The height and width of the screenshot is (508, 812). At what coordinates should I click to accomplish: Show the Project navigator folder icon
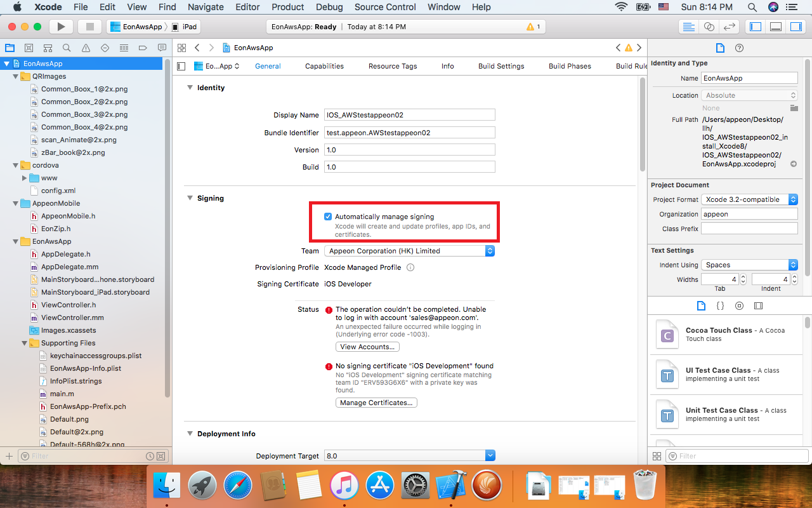coord(10,48)
